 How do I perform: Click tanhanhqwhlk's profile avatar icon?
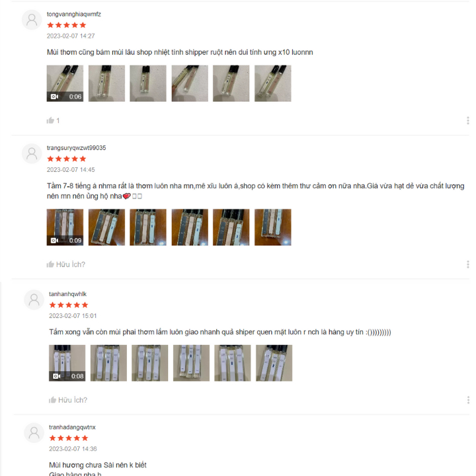click(34, 300)
